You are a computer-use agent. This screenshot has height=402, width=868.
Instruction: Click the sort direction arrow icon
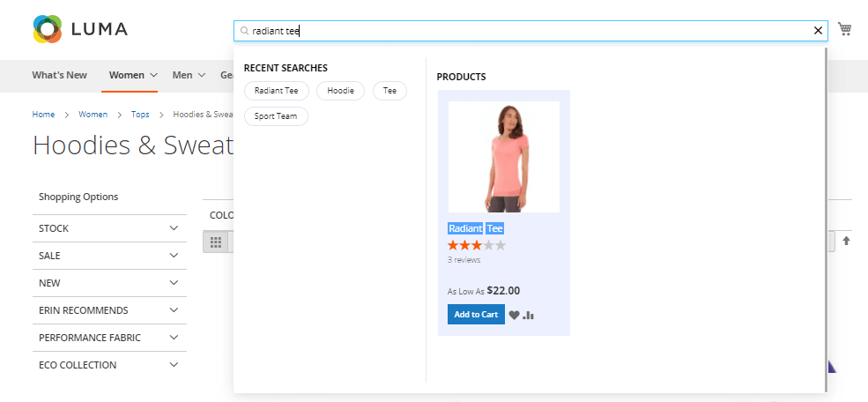pyautogui.click(x=846, y=241)
